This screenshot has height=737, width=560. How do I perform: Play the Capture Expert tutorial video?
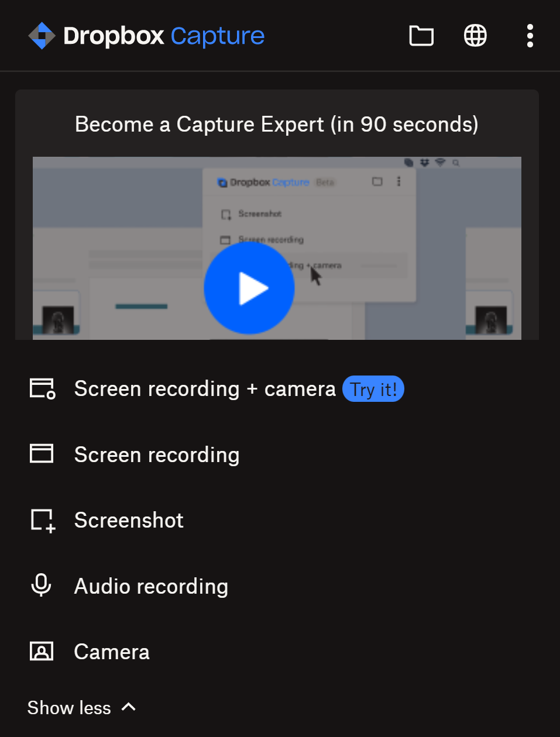249,288
